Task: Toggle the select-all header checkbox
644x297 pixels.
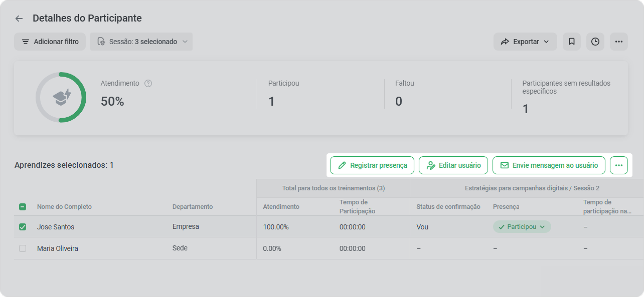Action: pos(23,207)
